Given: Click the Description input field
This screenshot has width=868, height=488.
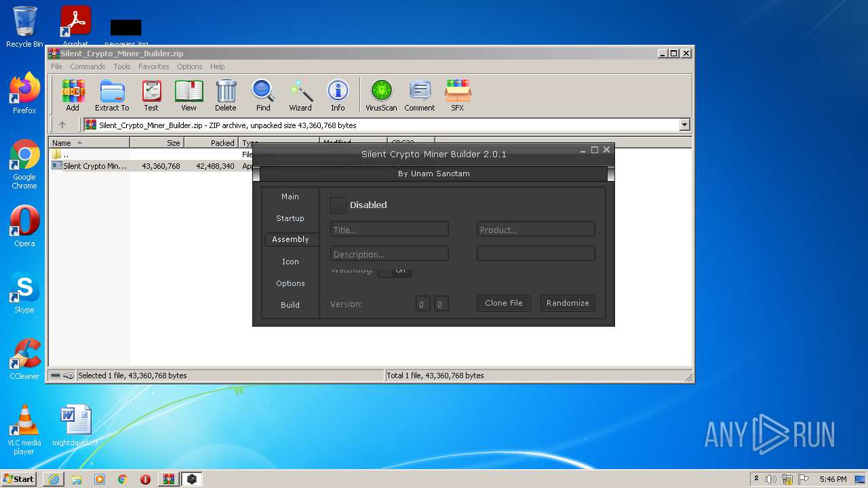Looking at the screenshot, I should 389,253.
